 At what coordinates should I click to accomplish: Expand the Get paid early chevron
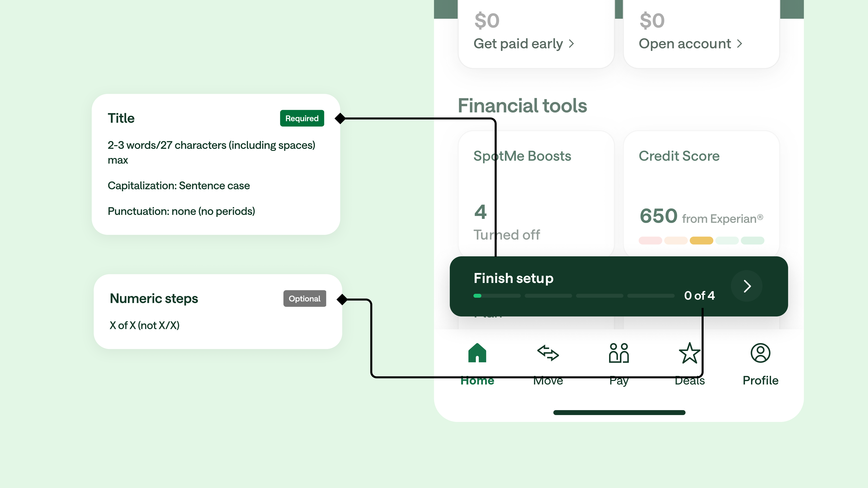(x=571, y=44)
